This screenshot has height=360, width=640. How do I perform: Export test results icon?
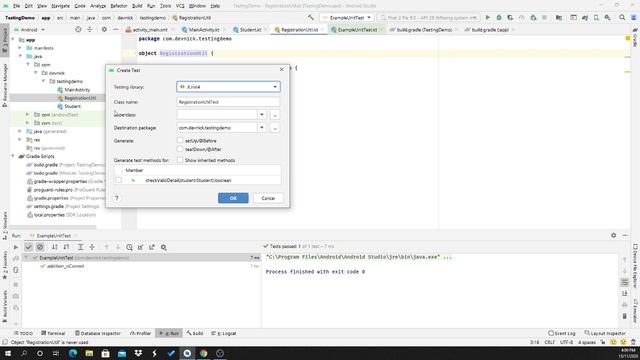[152, 247]
